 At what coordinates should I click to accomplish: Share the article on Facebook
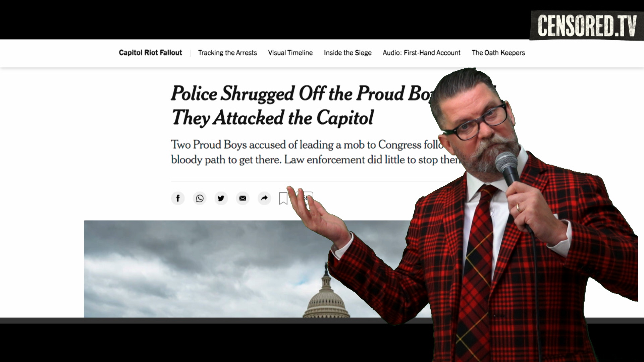178,198
